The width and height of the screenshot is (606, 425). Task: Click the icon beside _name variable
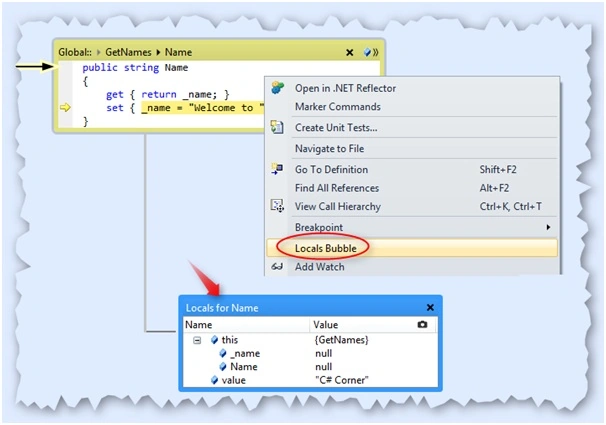click(223, 354)
